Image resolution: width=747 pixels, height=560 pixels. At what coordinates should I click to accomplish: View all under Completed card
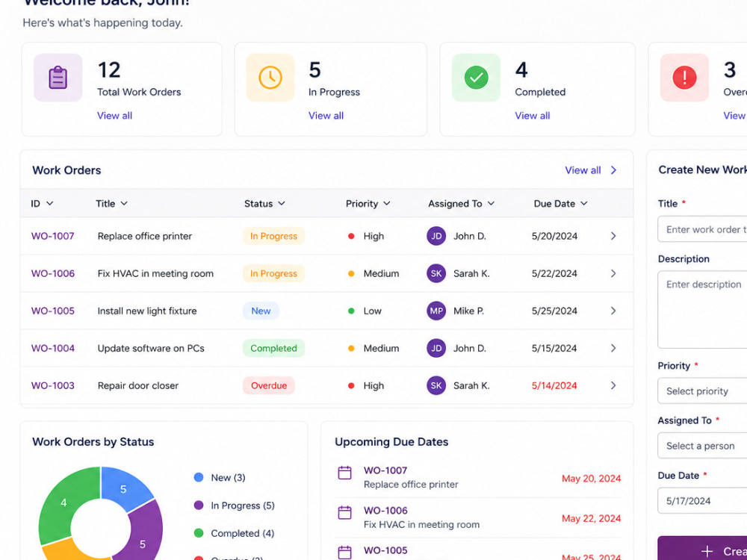point(532,116)
